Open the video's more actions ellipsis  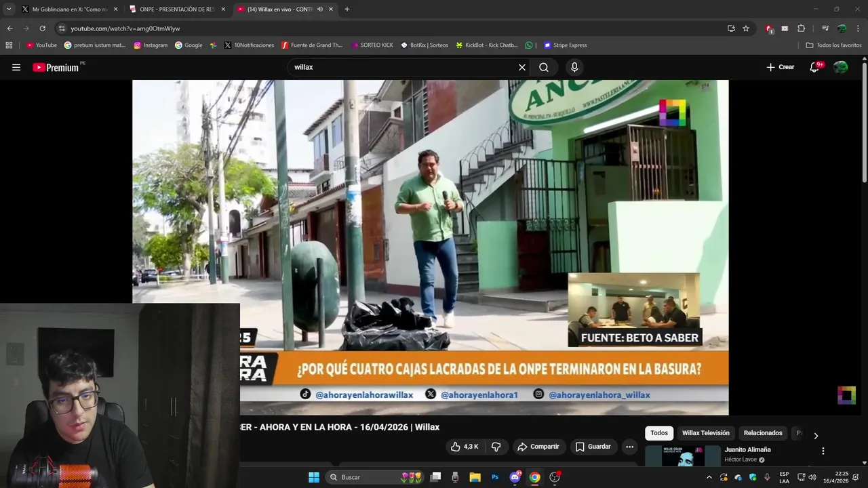pyautogui.click(x=629, y=447)
